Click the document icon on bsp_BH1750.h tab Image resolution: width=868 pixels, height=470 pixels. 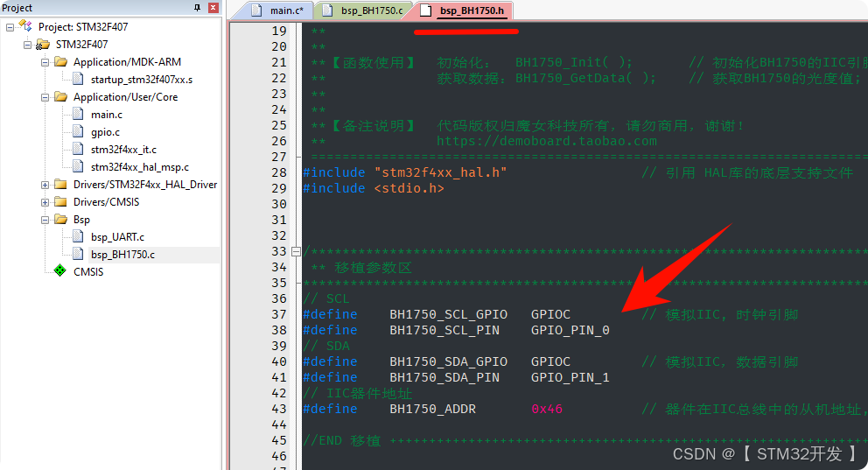pyautogui.click(x=425, y=10)
